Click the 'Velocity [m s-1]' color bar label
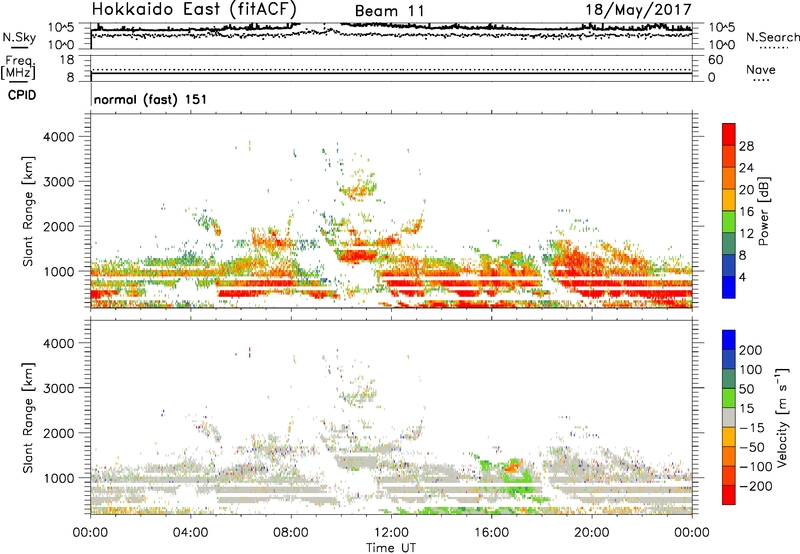The width and height of the screenshot is (800, 554). coord(782,417)
